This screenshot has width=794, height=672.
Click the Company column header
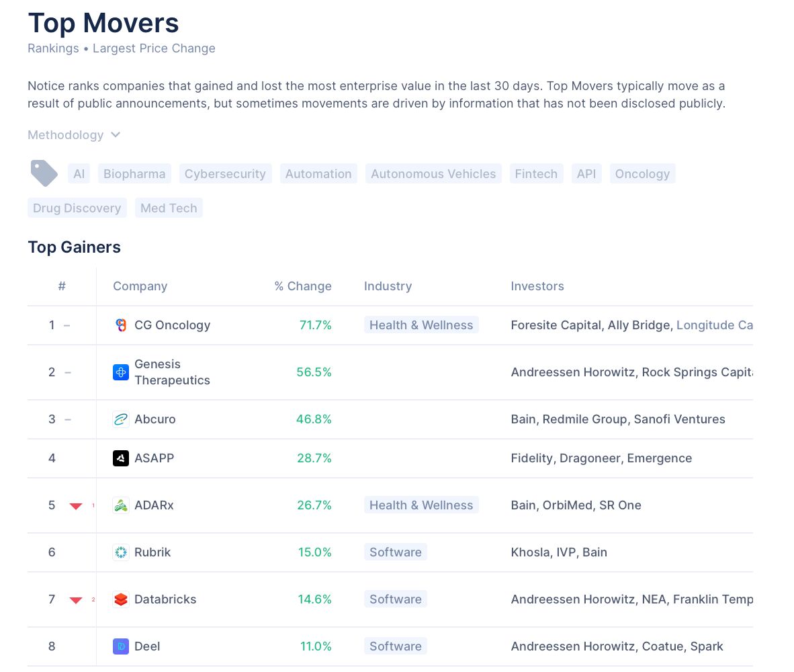[x=140, y=286]
